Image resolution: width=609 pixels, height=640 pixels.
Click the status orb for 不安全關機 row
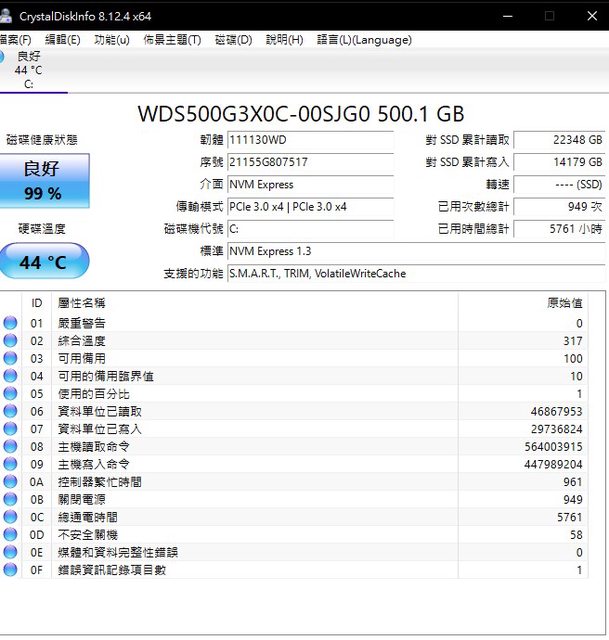pyautogui.click(x=10, y=534)
